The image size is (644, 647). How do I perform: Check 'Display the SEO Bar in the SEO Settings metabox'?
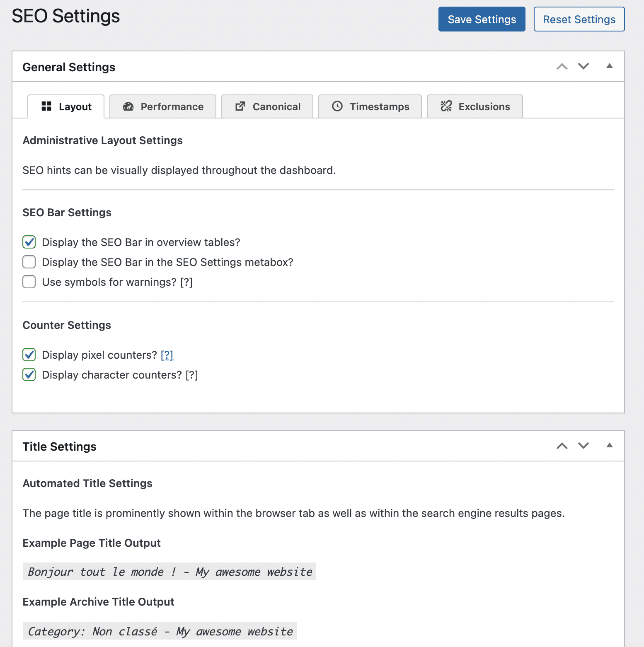(x=29, y=262)
